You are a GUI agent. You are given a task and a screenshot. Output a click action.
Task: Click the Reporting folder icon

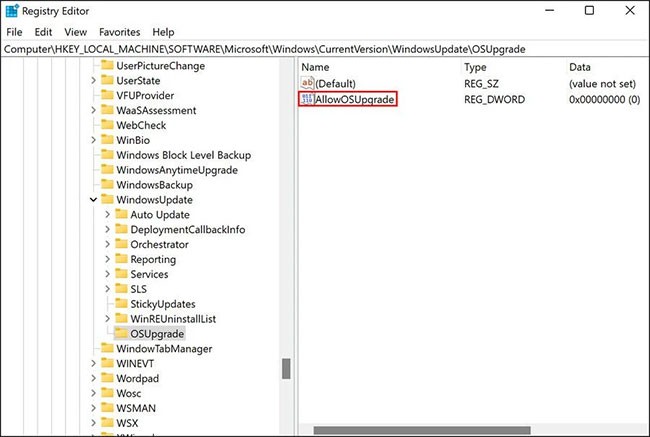121,259
